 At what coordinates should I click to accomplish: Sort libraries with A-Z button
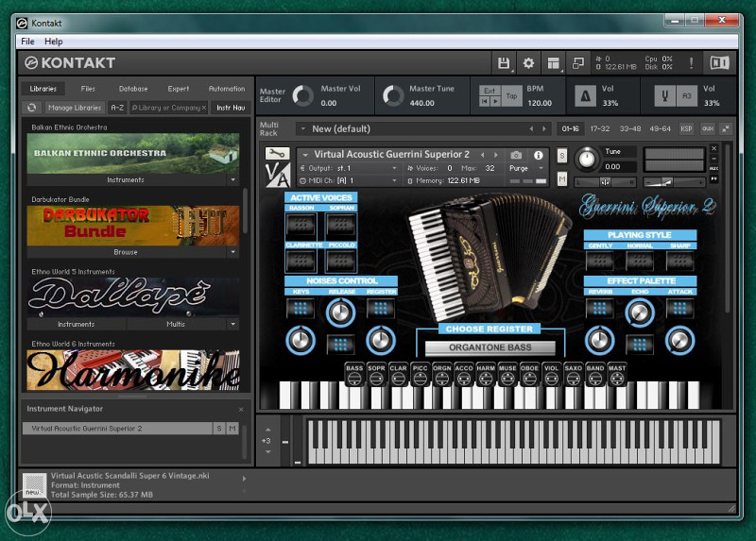(x=117, y=108)
